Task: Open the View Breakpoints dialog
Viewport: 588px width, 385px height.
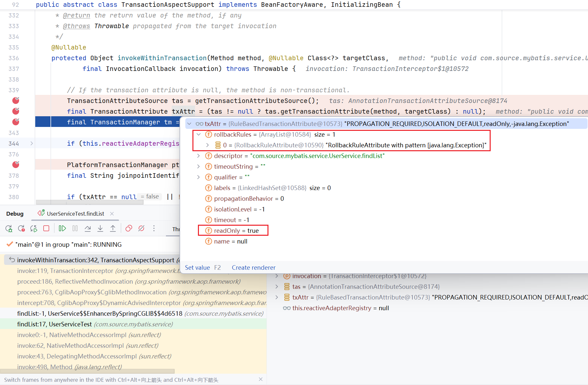Action: tap(129, 229)
